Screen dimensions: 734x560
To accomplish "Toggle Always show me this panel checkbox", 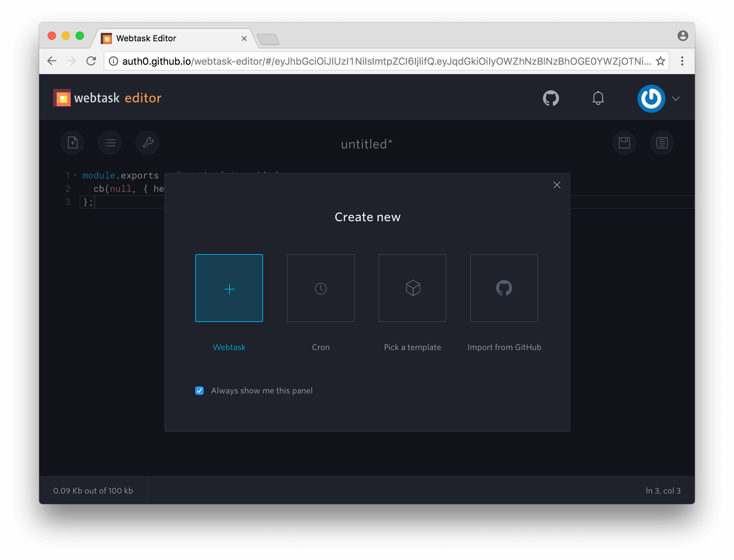I will 199,391.
